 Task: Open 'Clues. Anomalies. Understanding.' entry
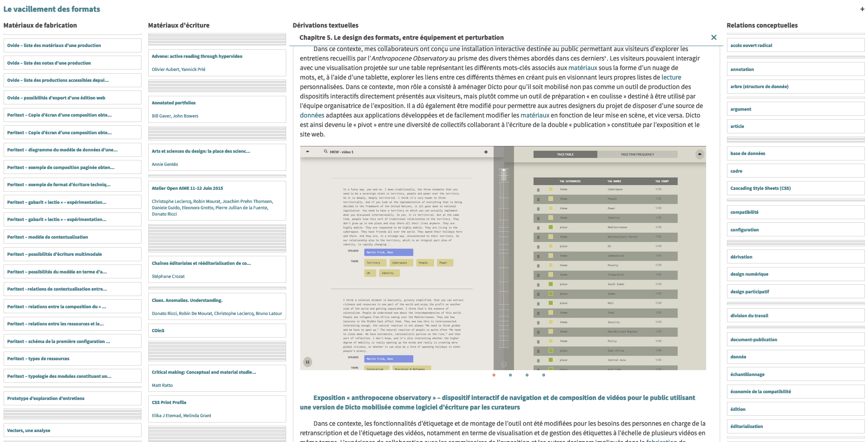tap(217, 306)
